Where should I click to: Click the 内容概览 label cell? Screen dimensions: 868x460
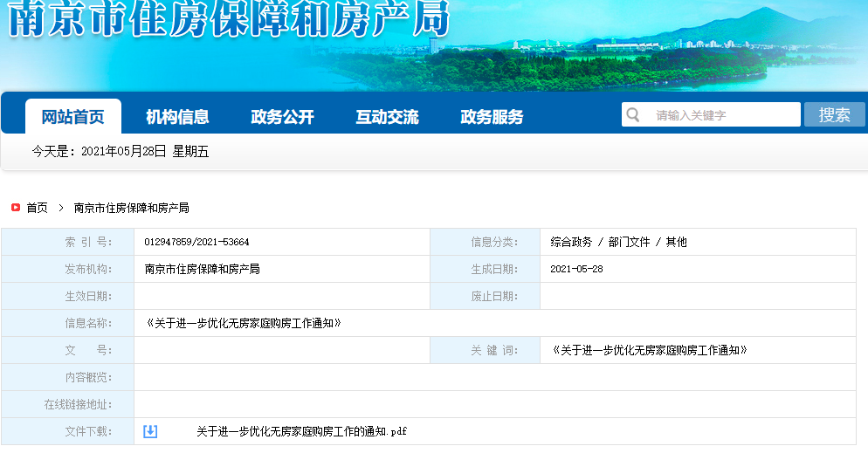point(67,377)
